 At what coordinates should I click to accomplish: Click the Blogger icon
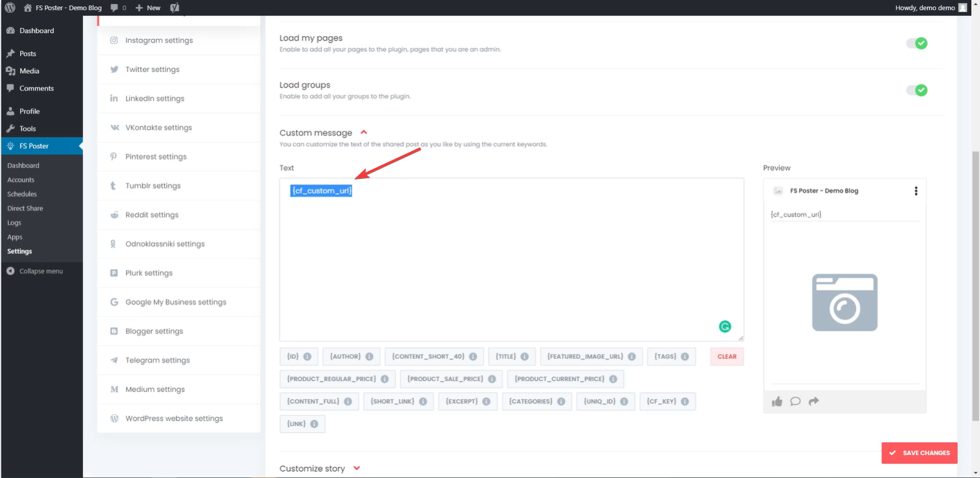coord(114,331)
